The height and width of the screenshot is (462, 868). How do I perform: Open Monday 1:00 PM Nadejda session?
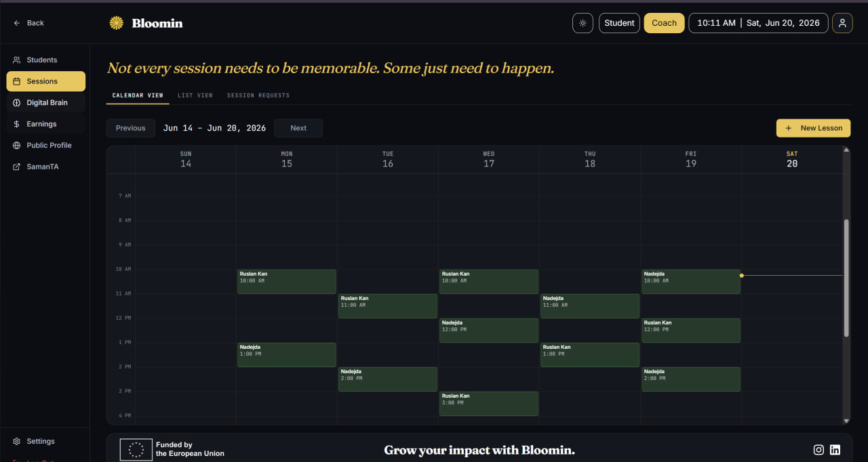287,355
